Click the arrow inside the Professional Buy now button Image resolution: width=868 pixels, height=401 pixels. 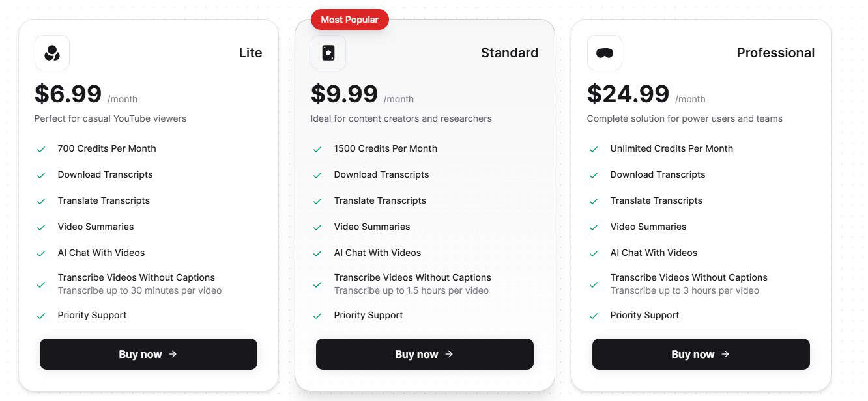725,354
